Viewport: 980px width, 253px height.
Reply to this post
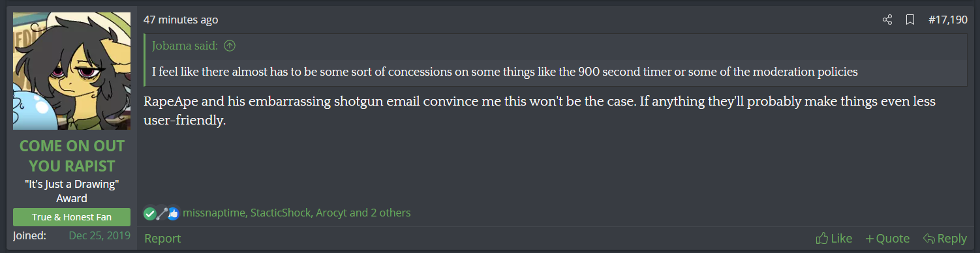click(x=945, y=239)
